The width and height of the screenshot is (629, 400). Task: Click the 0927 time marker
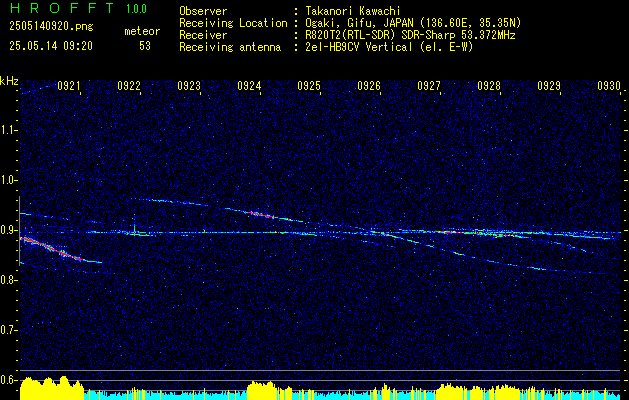428,85
